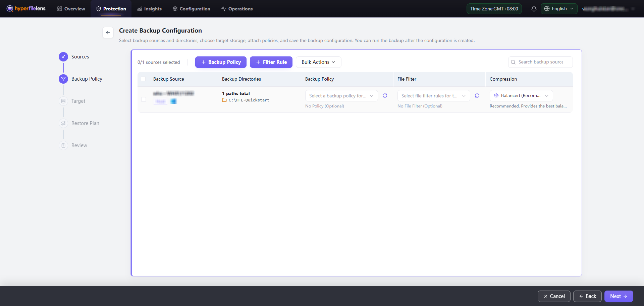Open the Select file filter rules dropdown
This screenshot has width=644, height=306.
(434, 96)
